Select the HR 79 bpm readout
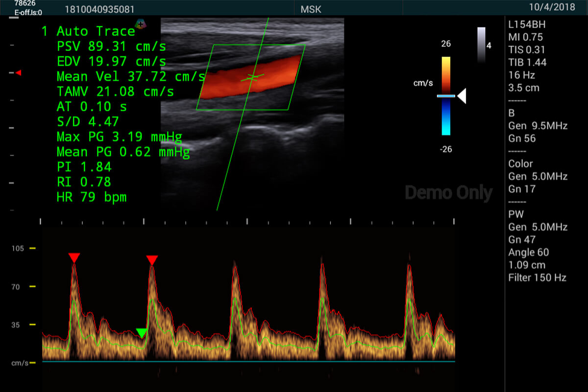 pos(91,197)
